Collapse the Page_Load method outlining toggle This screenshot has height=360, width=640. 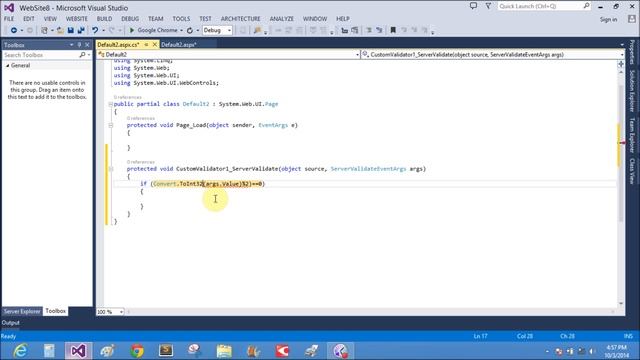click(x=111, y=125)
